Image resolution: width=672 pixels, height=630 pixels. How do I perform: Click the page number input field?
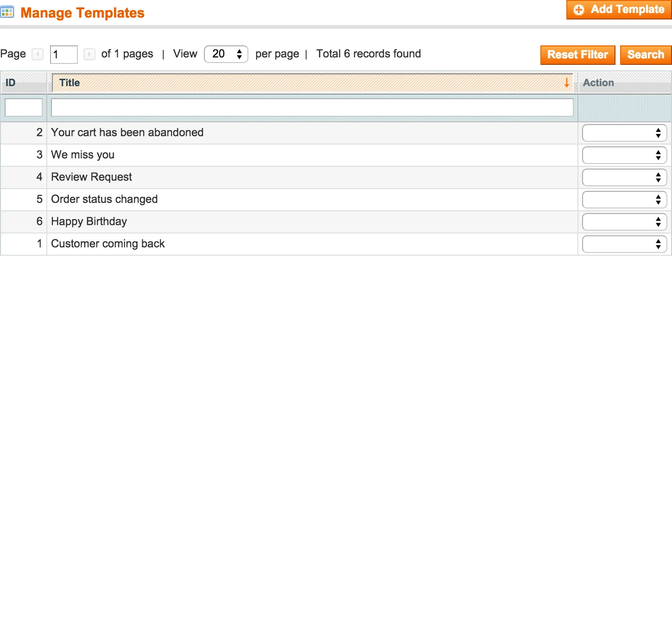tap(63, 54)
